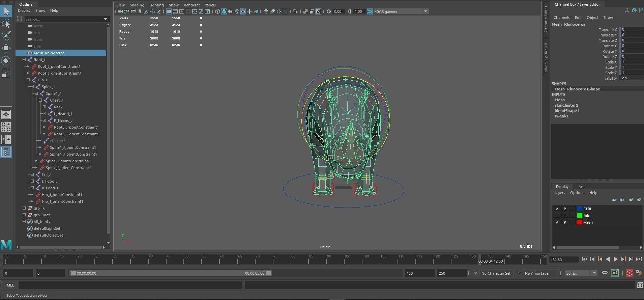
Task: Switch to the Anim layer tab
Action: coord(583,187)
